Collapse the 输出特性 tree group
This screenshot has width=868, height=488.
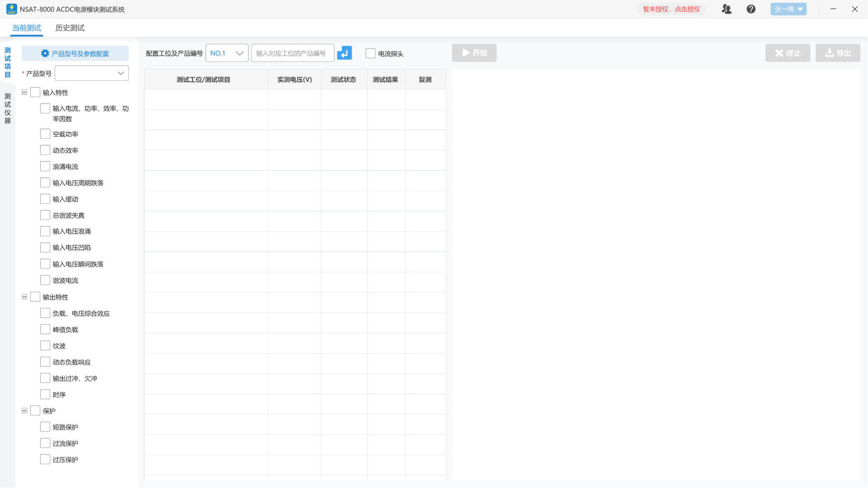24,297
